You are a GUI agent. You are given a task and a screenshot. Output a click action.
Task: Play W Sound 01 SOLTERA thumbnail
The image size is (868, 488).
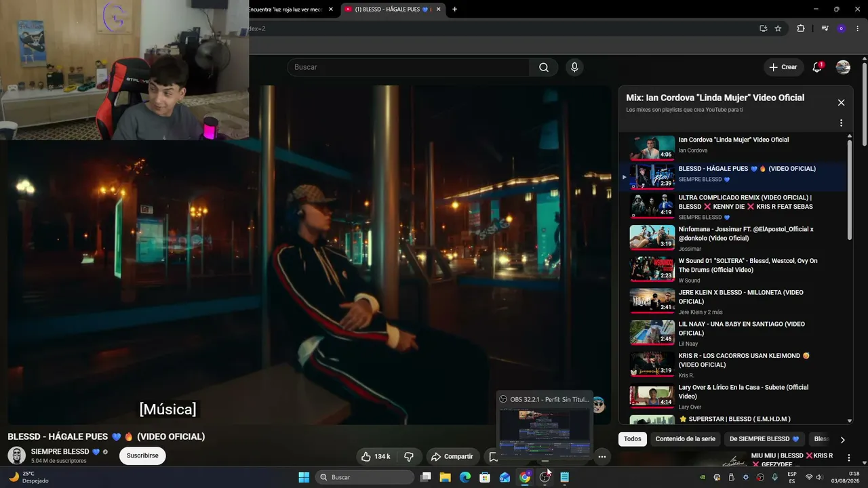652,269
